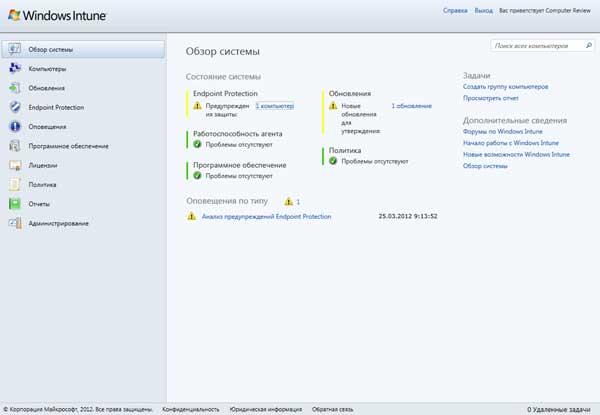Click green check under Работоспособность агента
The width and height of the screenshot is (600, 415).
tap(197, 144)
